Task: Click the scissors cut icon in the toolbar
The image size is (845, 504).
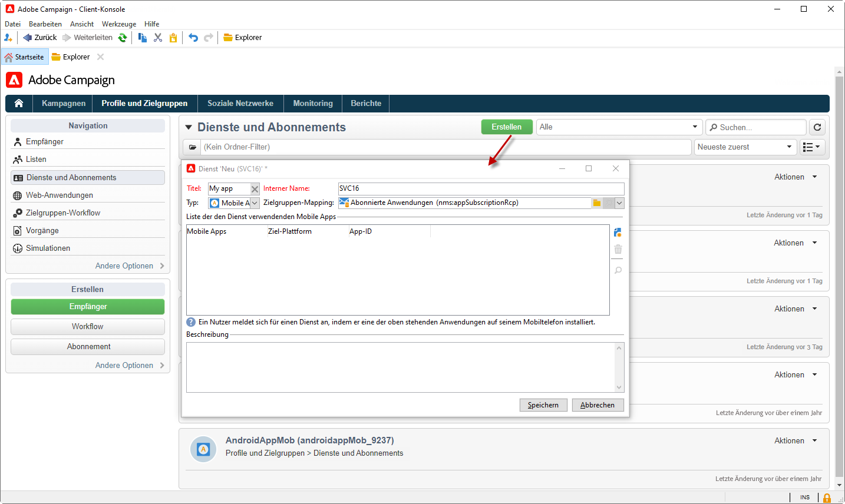Action: [x=158, y=38]
